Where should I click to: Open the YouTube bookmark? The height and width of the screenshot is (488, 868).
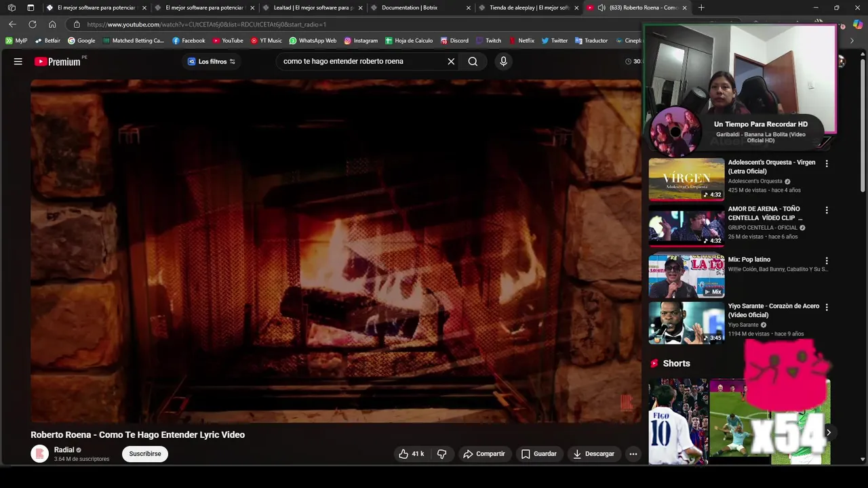(x=228, y=41)
